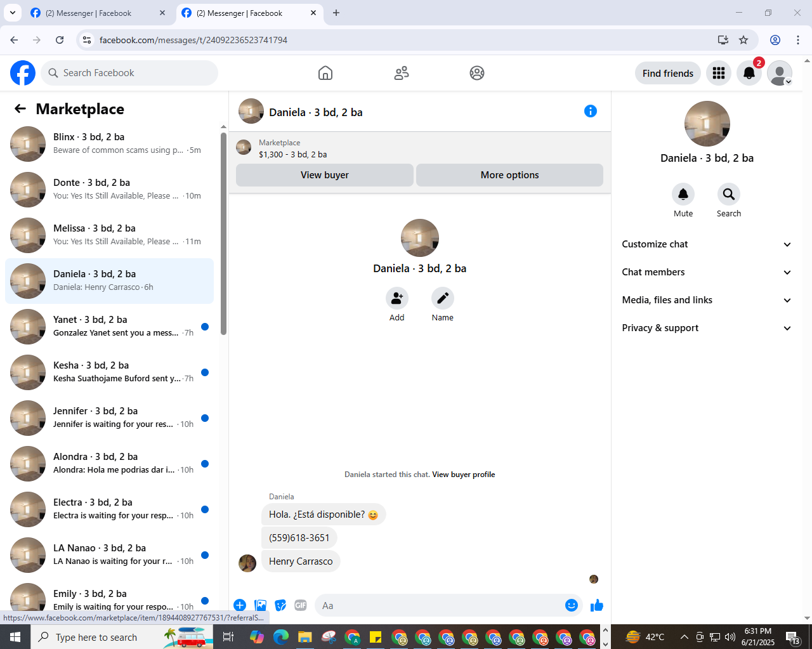This screenshot has width=812, height=649.
Task: Expand the Privacy & support section
Action: (x=707, y=328)
